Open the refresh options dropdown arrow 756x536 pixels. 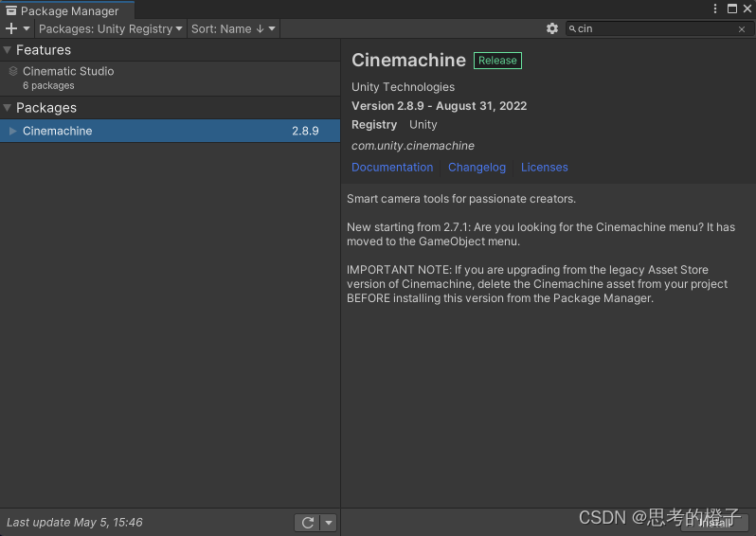click(x=329, y=523)
